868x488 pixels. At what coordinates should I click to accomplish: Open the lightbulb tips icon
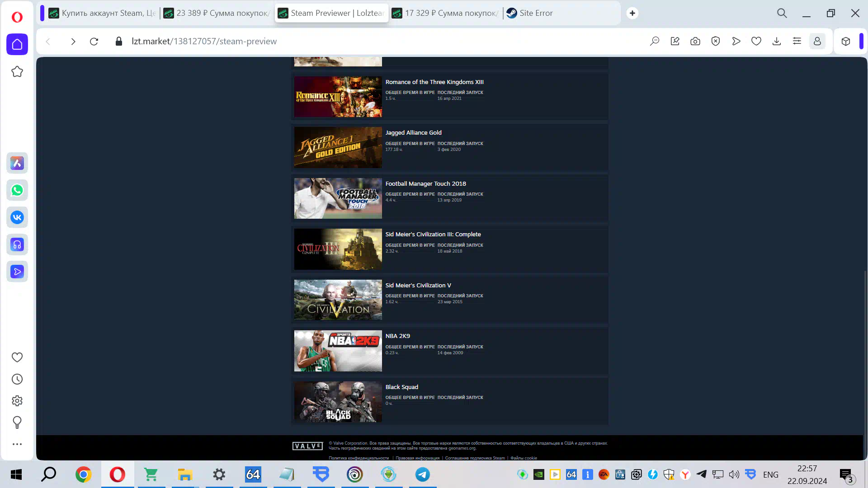[17, 422]
